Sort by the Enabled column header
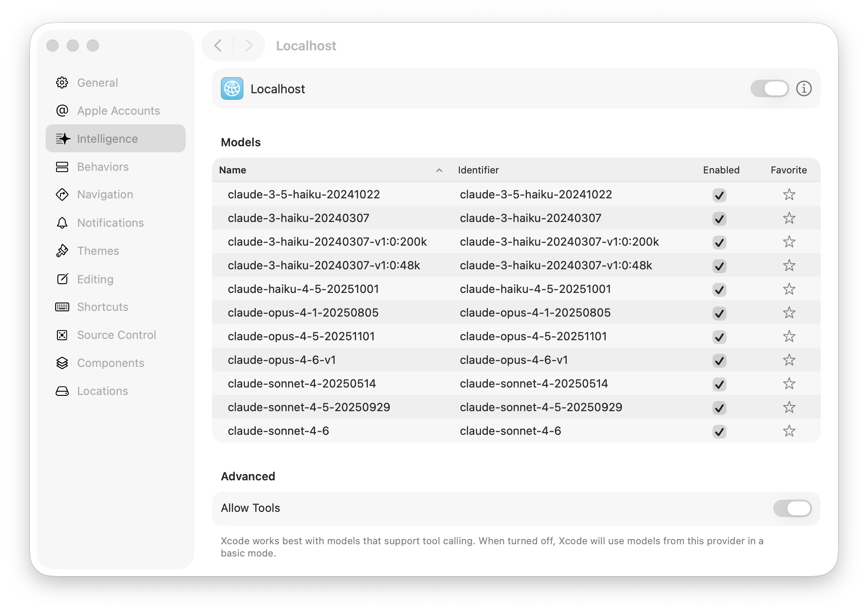Screen dimensions: 868x613 pos(721,170)
